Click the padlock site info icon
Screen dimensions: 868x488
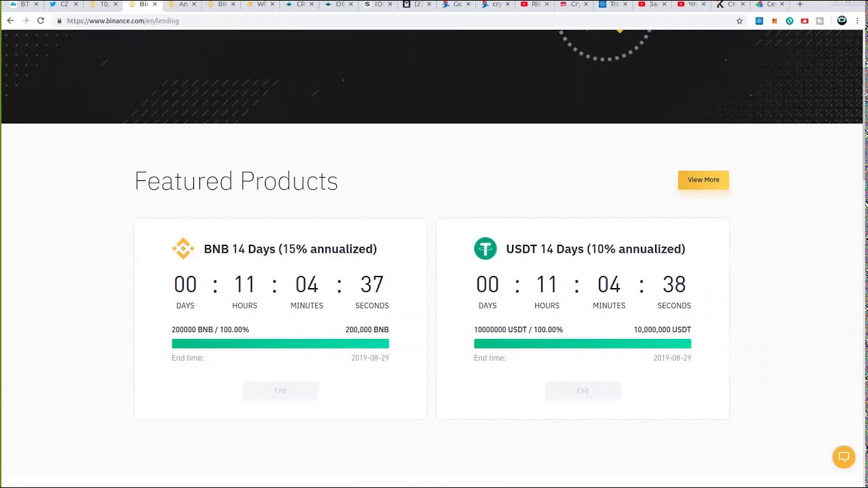point(60,21)
